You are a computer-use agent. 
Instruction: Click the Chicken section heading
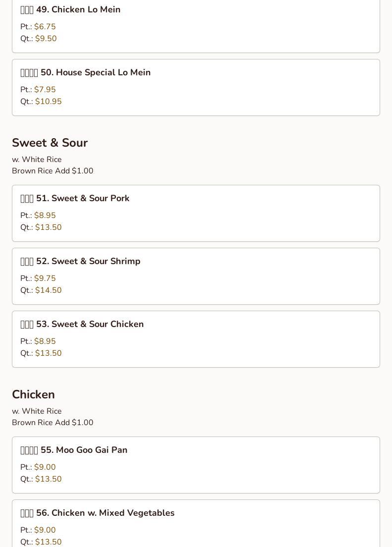[x=33, y=394]
